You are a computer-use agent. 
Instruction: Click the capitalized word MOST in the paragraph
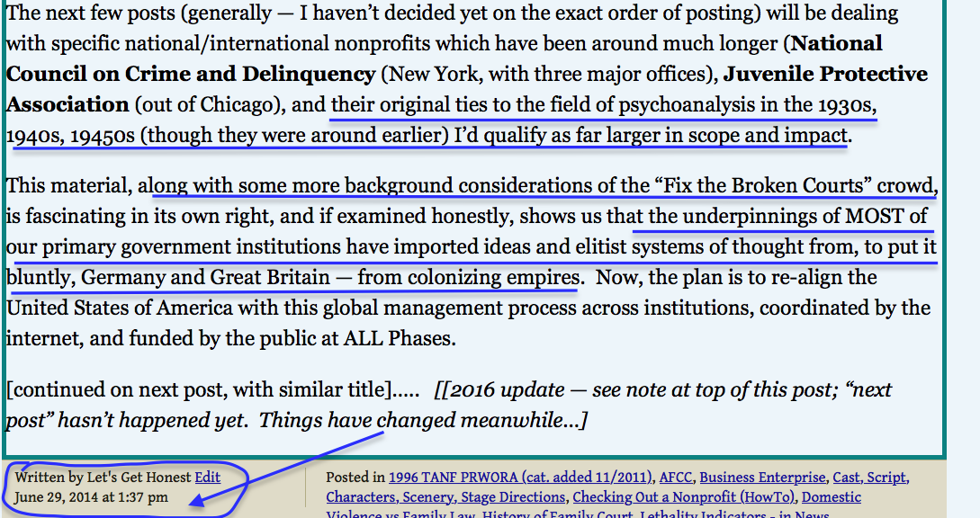tap(873, 216)
